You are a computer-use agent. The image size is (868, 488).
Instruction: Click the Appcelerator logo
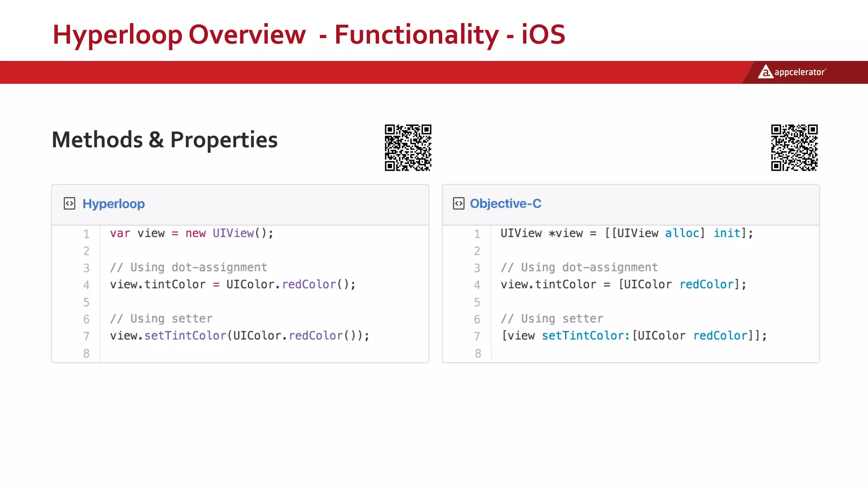[x=792, y=72]
